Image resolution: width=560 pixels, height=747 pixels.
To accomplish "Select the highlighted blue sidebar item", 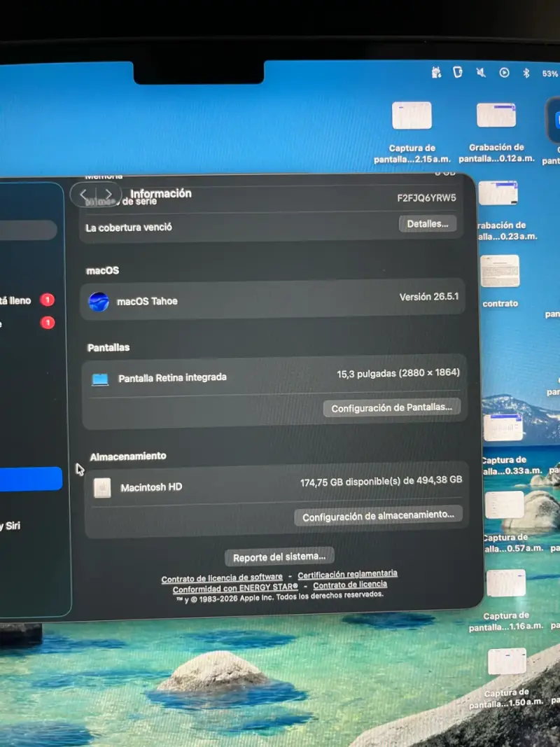I will coord(31,480).
